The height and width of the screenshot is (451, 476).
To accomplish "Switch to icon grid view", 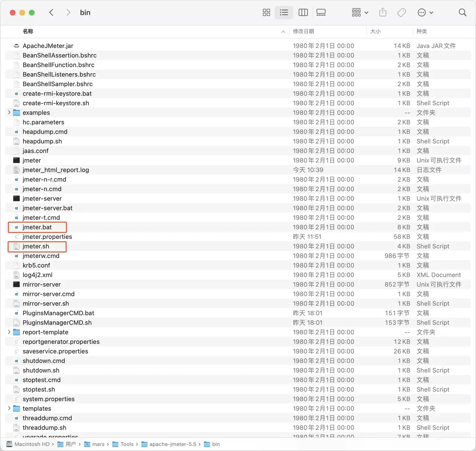I will (266, 13).
